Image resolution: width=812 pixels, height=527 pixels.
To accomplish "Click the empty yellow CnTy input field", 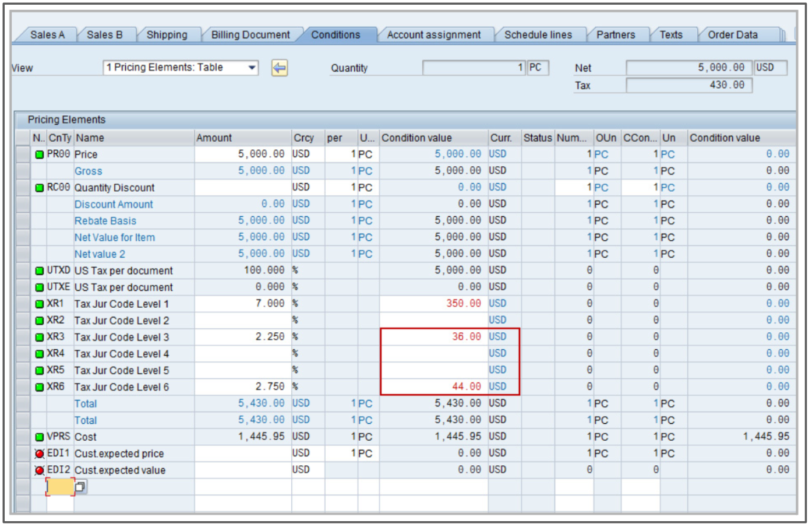I will pos(60,487).
